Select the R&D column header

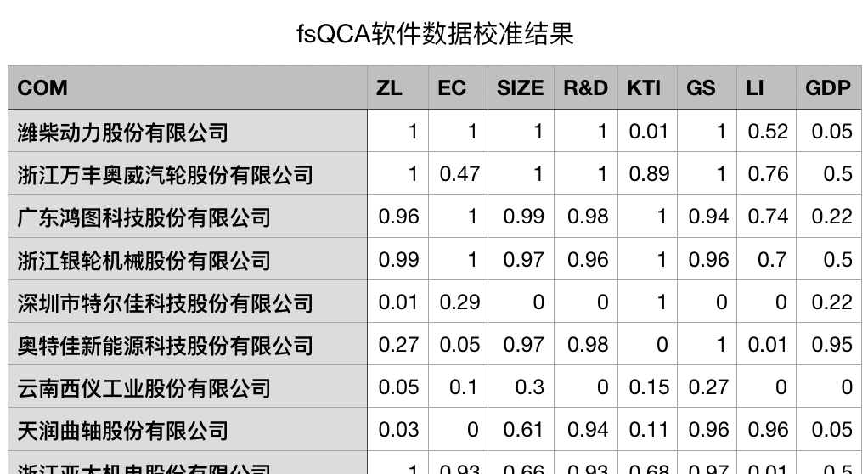pyautogui.click(x=586, y=88)
